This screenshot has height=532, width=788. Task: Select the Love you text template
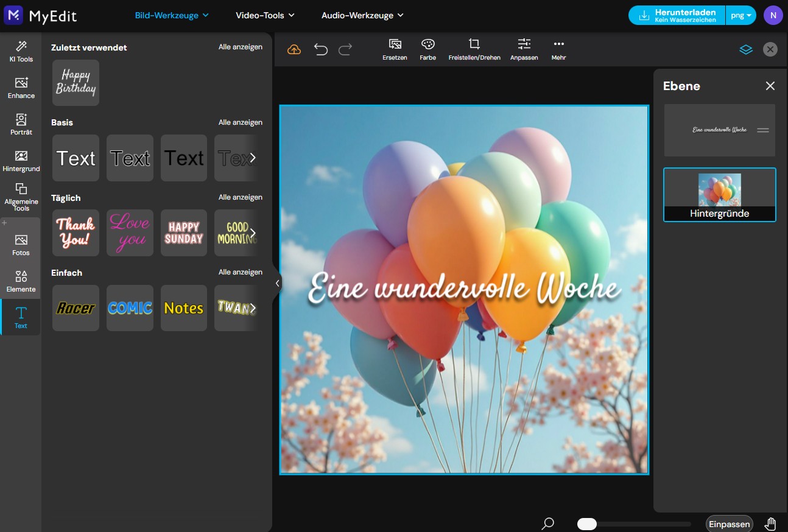tap(130, 233)
